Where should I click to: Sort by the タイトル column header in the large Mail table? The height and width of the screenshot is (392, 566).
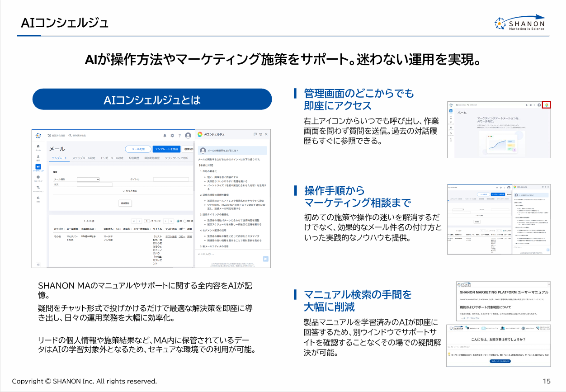(158, 229)
